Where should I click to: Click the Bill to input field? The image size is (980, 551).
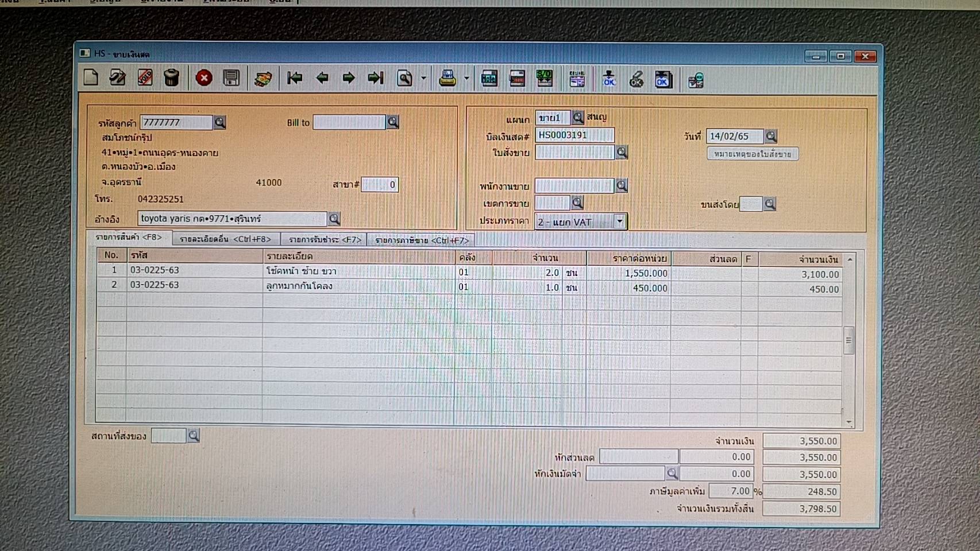click(349, 122)
